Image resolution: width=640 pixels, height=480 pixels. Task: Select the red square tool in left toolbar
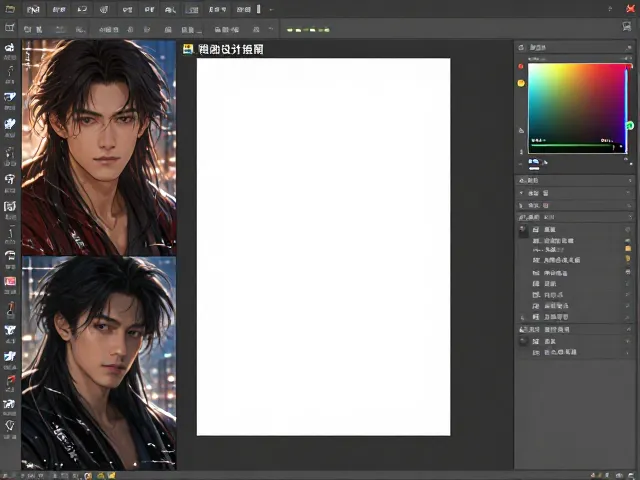[x=10, y=281]
